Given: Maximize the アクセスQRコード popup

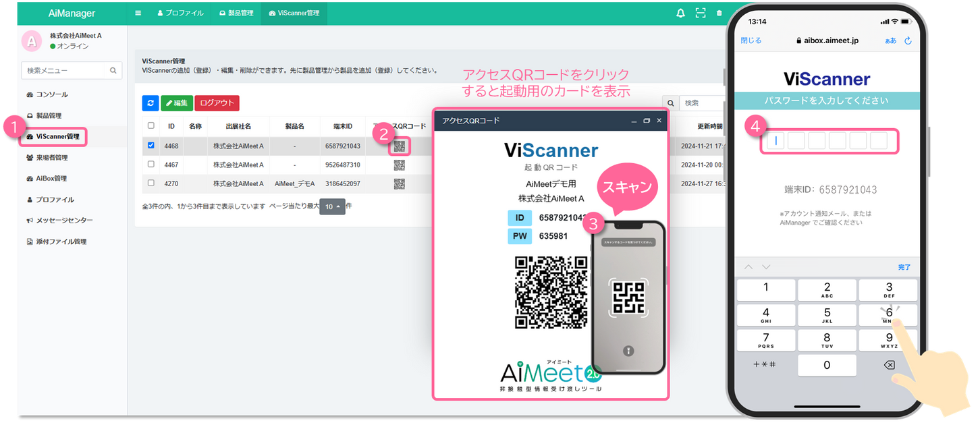Looking at the screenshot, I should pyautogui.click(x=647, y=121).
